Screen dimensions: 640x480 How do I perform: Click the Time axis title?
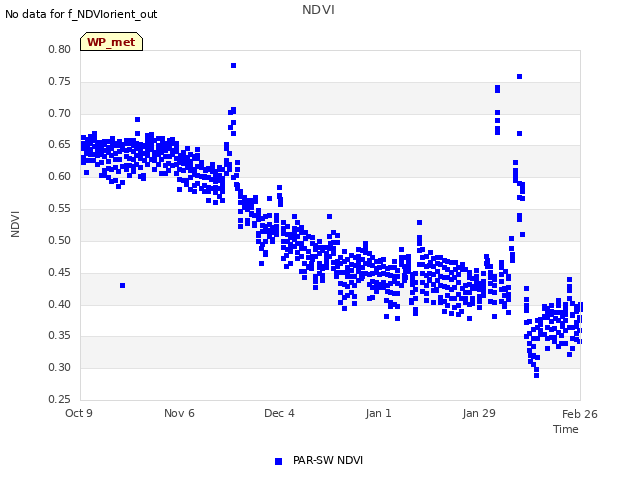point(566,429)
